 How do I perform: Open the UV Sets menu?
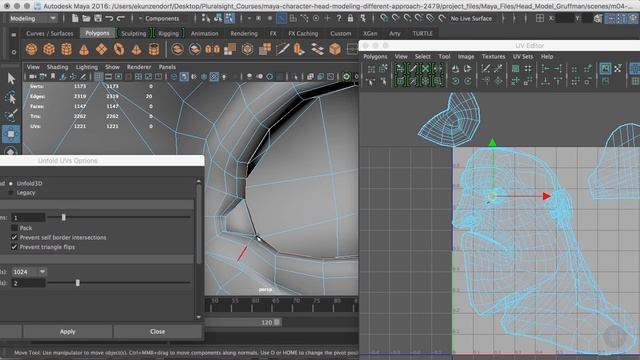523,56
